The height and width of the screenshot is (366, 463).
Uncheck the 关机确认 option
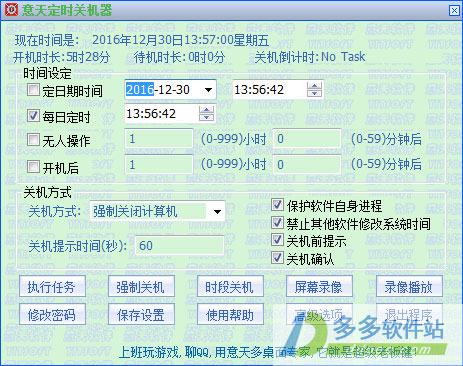tap(277, 258)
